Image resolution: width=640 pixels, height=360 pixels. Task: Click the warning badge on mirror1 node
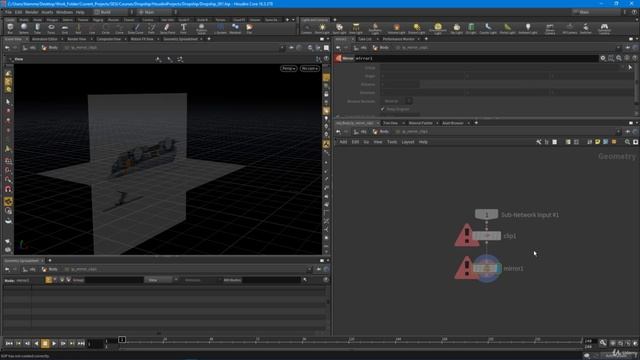click(466, 268)
